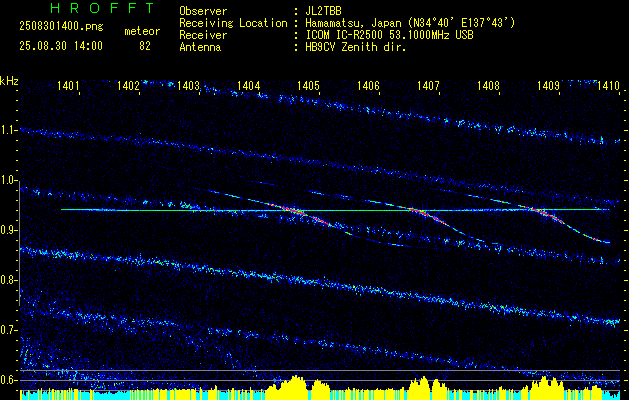
Task: Click the 1.1 kHz frequency label
Action: click(8, 130)
